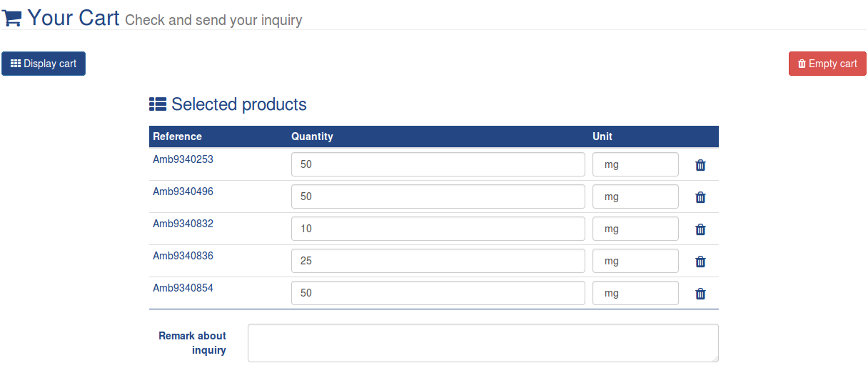Open the Amb9340253 reference link
The width and height of the screenshot is (868, 373).
coord(183,159)
